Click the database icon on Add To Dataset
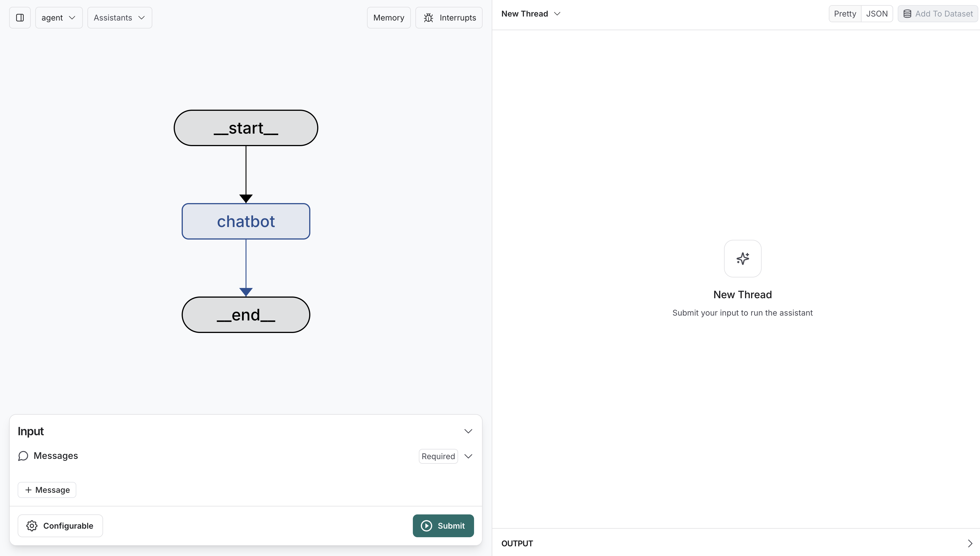The image size is (980, 556). tap(907, 14)
